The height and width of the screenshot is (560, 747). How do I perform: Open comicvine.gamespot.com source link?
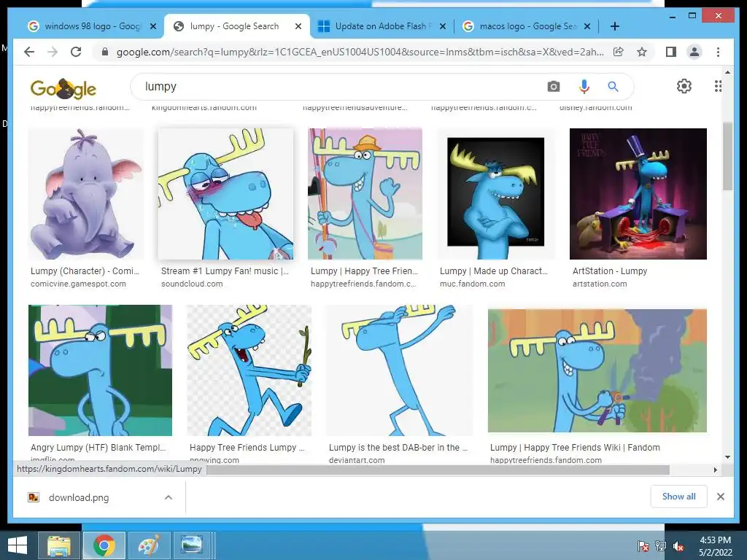pyautogui.click(x=78, y=284)
